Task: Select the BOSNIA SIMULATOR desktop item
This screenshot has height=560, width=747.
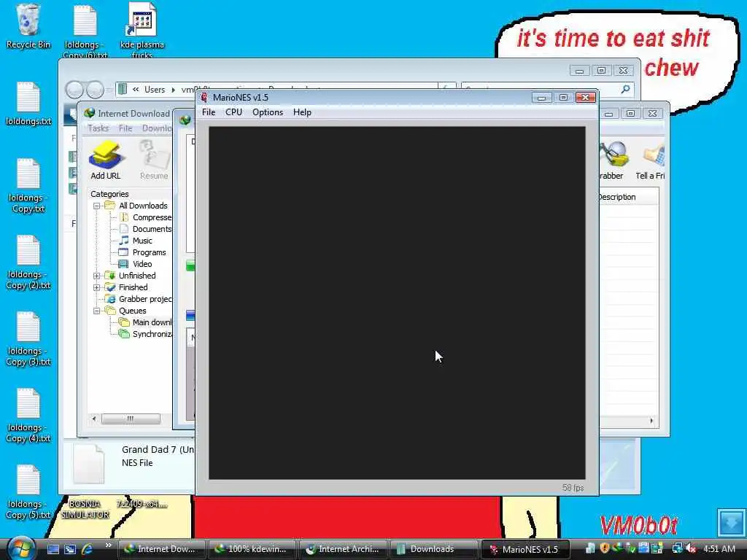Action: click(85, 509)
